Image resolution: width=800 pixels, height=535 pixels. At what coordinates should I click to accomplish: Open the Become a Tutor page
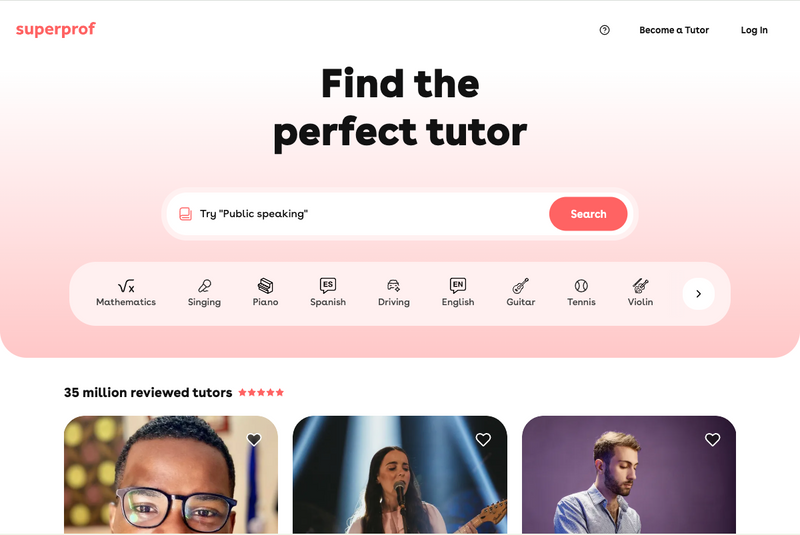pyautogui.click(x=674, y=30)
